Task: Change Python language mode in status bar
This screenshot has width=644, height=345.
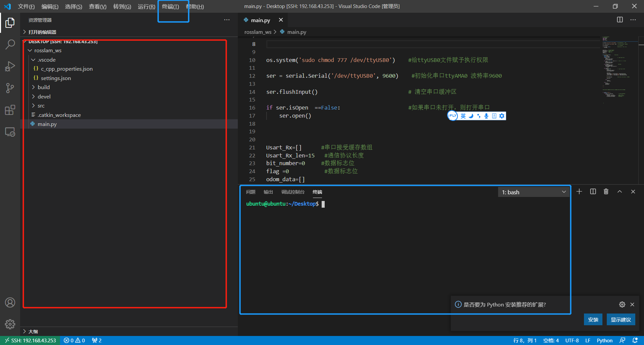Action: [604, 340]
